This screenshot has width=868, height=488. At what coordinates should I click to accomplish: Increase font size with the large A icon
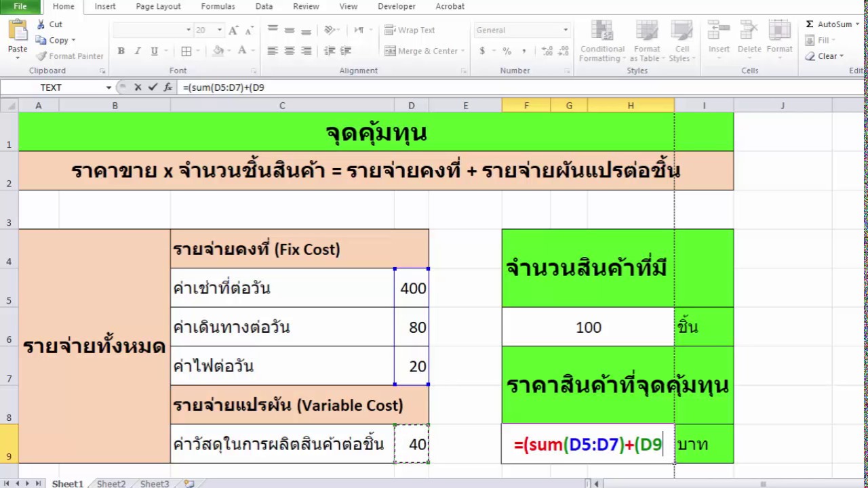click(233, 30)
